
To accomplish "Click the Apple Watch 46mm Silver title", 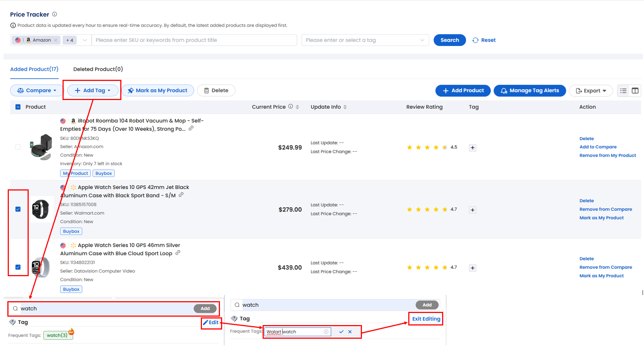I will point(120,249).
